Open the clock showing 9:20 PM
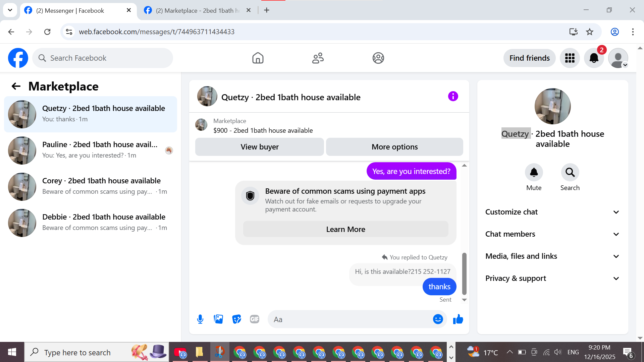Image resolution: width=644 pixels, height=362 pixels. (x=600, y=352)
